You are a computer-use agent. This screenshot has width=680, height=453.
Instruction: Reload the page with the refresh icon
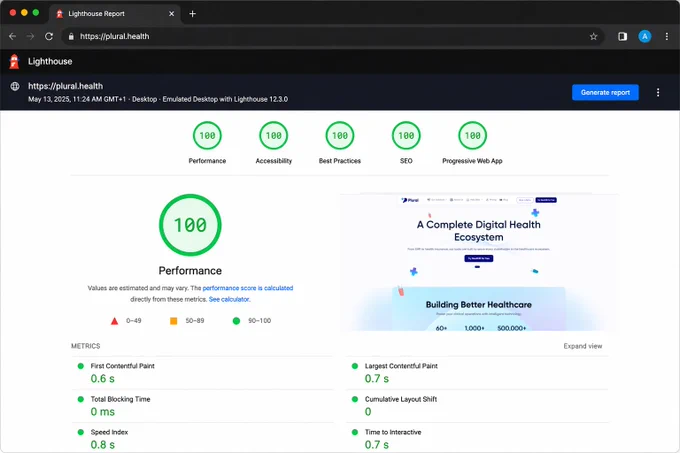(x=49, y=36)
